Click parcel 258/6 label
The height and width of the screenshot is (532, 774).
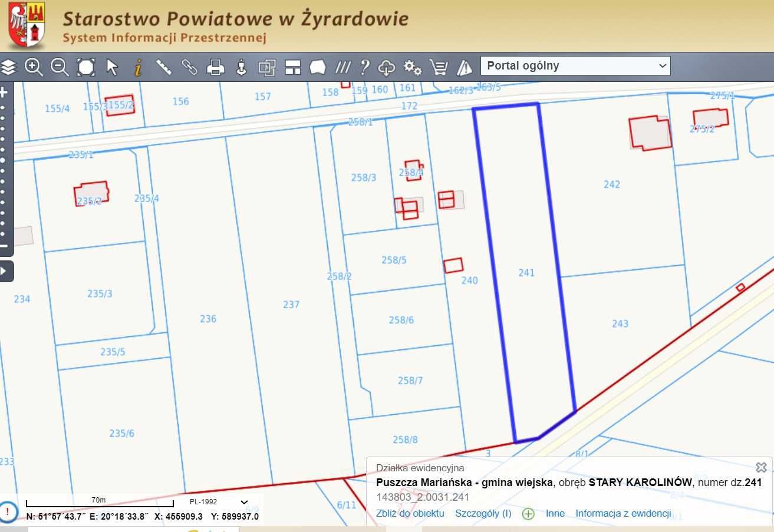(401, 320)
